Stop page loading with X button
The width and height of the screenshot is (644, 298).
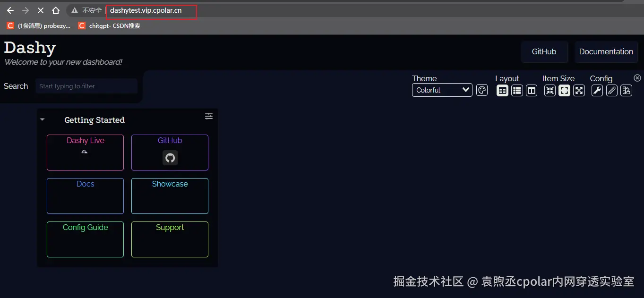[41, 10]
